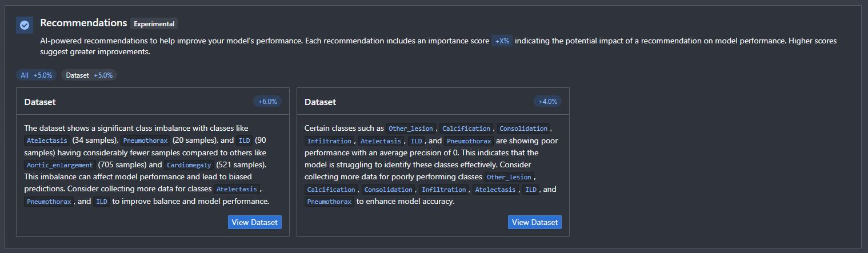Select the Dataset +5.0% filter chip
The width and height of the screenshot is (868, 253).
coord(89,75)
